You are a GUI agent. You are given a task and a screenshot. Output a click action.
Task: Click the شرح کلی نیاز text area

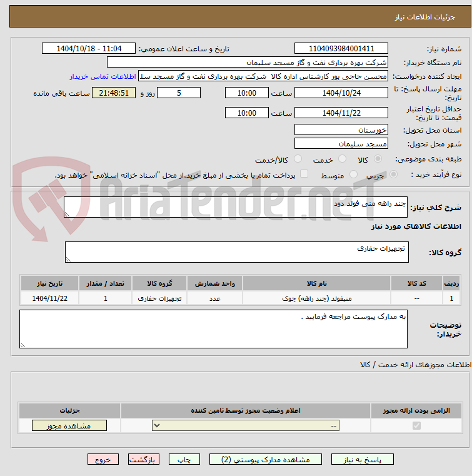point(236,207)
